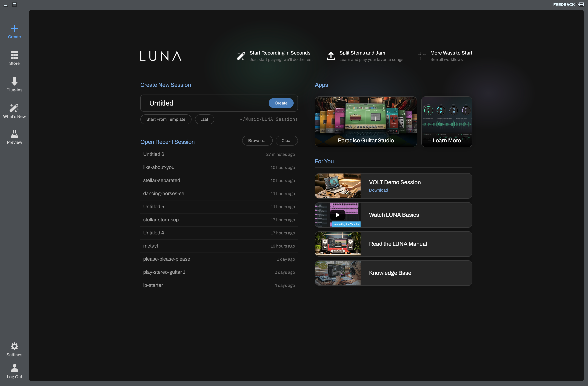The width and height of the screenshot is (588, 386).
Task: Open recent session Untitled 5
Action: tap(219, 207)
